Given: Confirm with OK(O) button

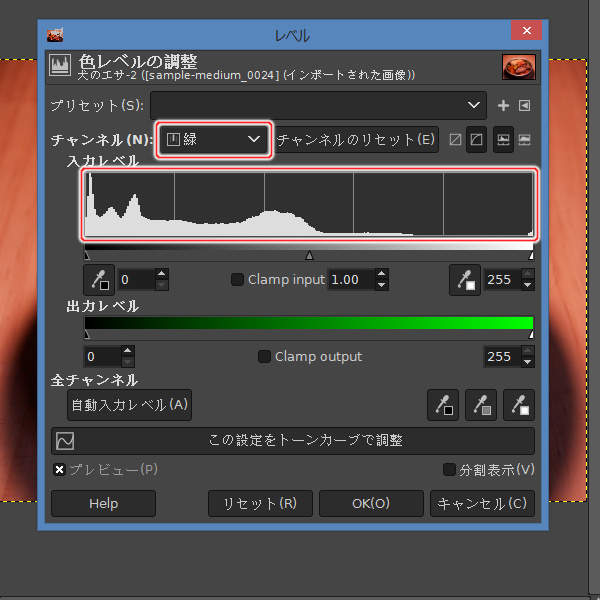Looking at the screenshot, I should 371,504.
